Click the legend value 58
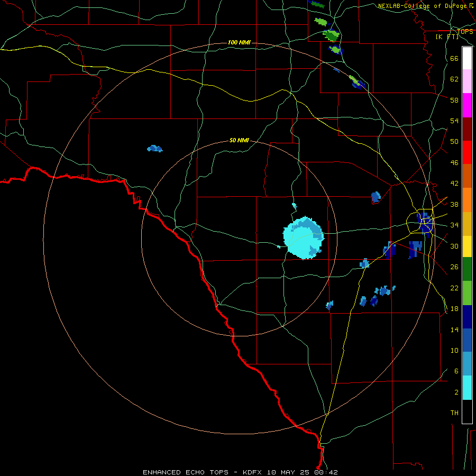 click(454, 100)
